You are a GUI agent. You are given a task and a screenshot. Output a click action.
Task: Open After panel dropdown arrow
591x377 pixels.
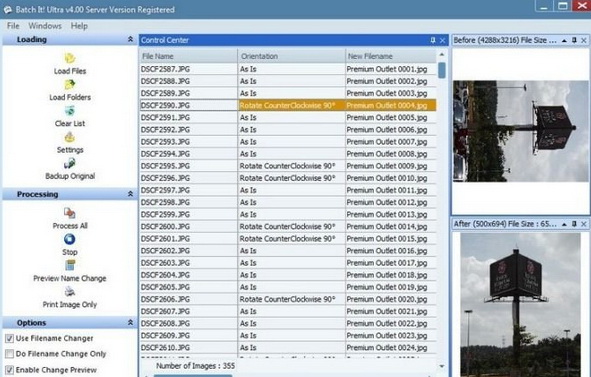(564, 224)
